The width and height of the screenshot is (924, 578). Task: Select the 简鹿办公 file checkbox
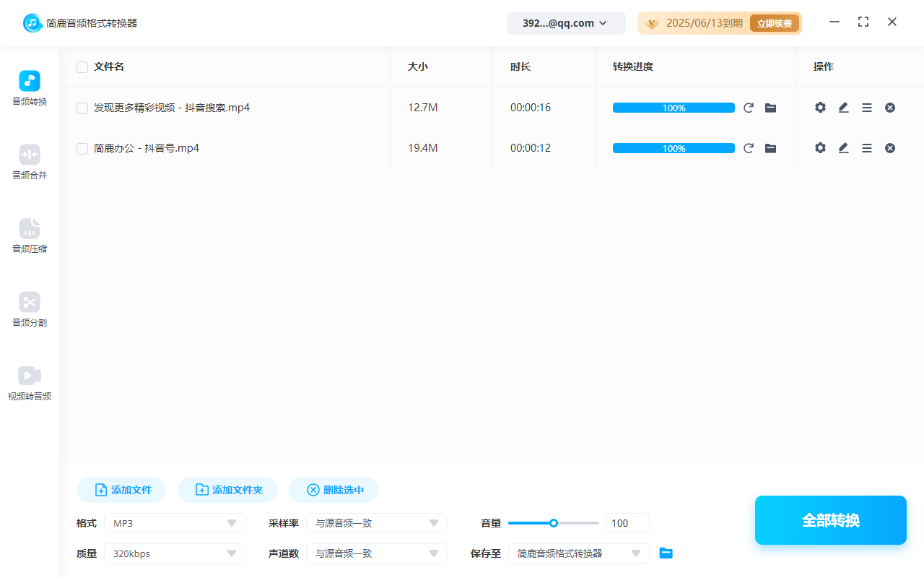[82, 147]
